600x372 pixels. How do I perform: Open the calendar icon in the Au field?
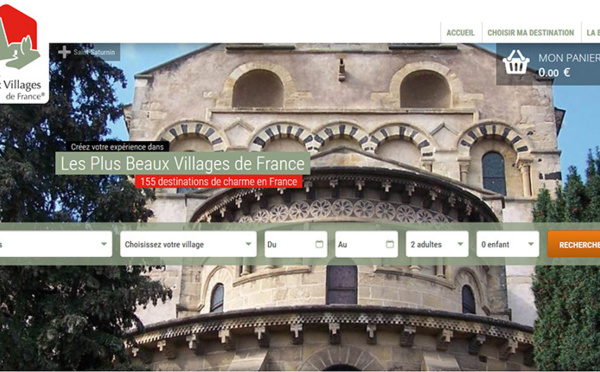pos(390,244)
